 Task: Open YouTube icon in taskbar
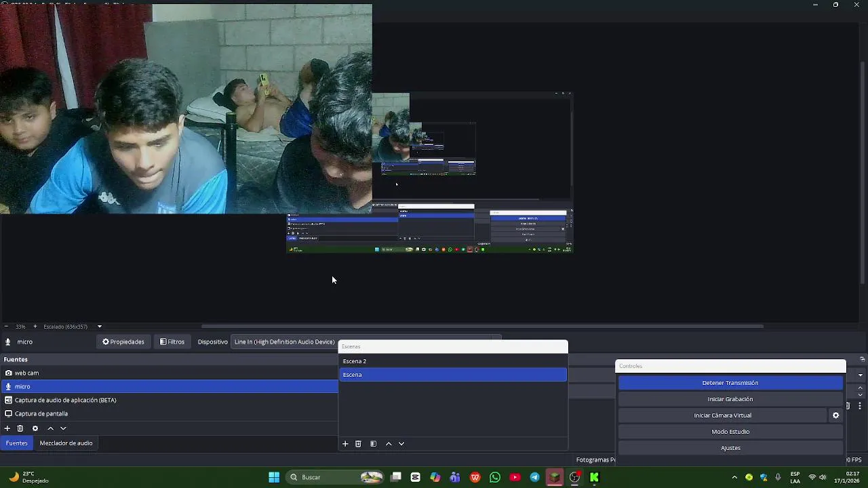tap(515, 477)
